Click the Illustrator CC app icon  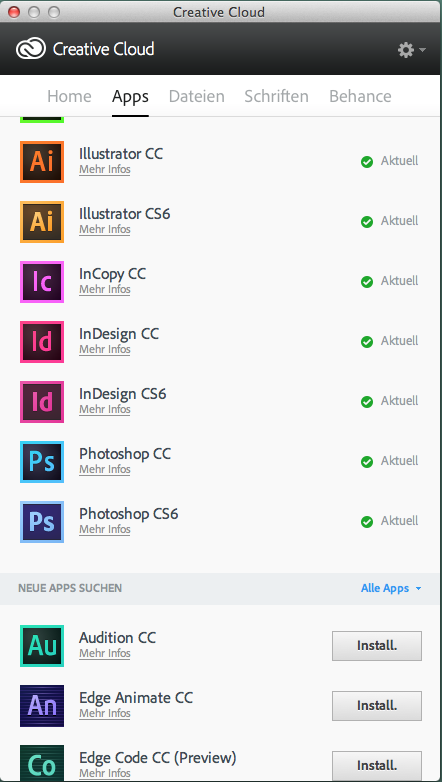(x=42, y=162)
